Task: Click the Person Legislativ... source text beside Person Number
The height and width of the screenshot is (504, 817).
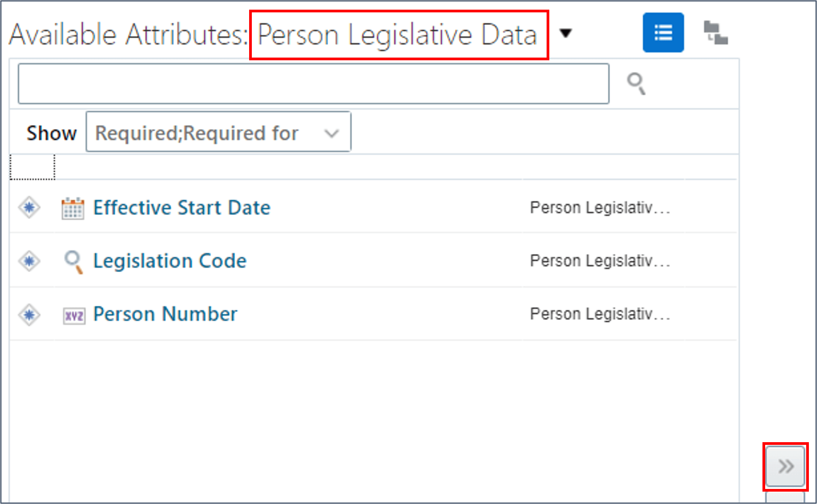Action: (x=600, y=314)
